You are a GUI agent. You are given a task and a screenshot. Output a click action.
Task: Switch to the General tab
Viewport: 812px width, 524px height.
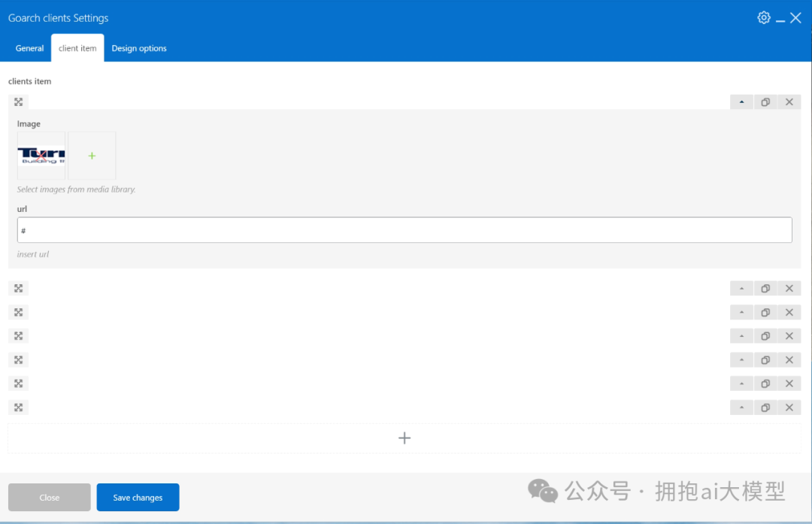(29, 47)
